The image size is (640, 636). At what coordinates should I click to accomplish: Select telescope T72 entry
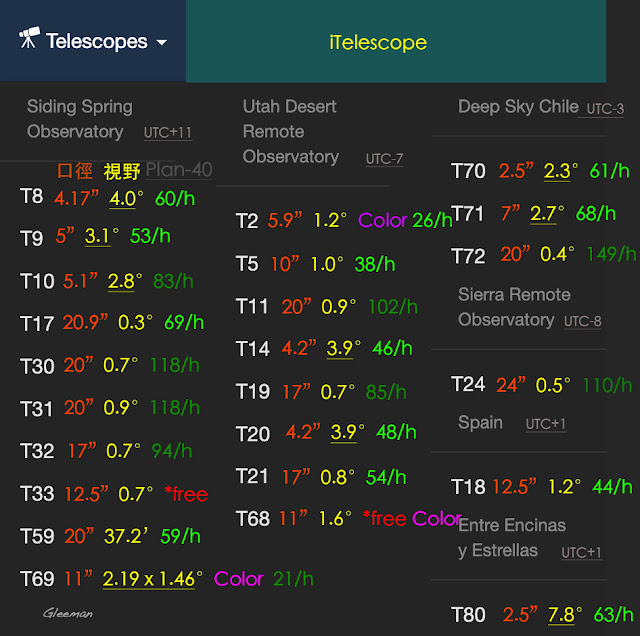(x=468, y=256)
